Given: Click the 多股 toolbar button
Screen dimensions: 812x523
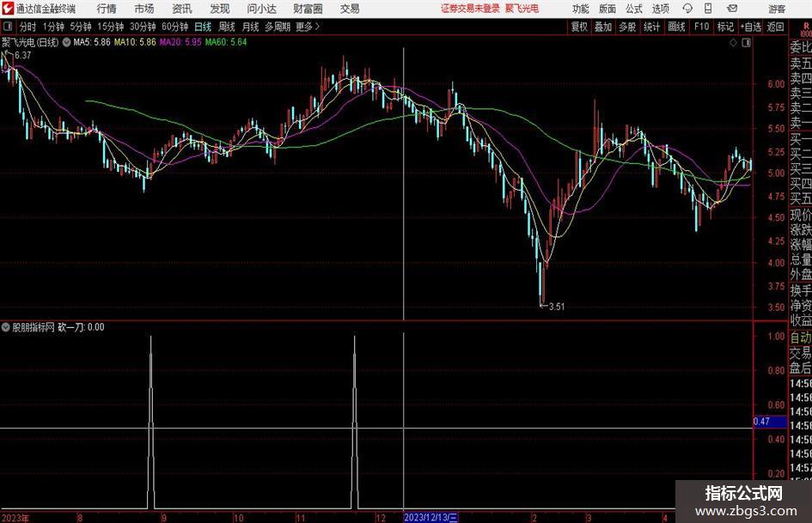Looking at the screenshot, I should pyautogui.click(x=627, y=27).
